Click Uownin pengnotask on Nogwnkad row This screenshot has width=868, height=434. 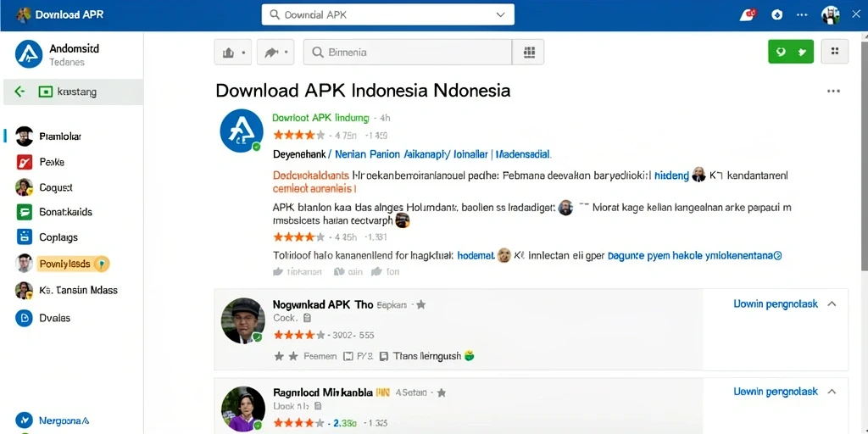tap(776, 304)
